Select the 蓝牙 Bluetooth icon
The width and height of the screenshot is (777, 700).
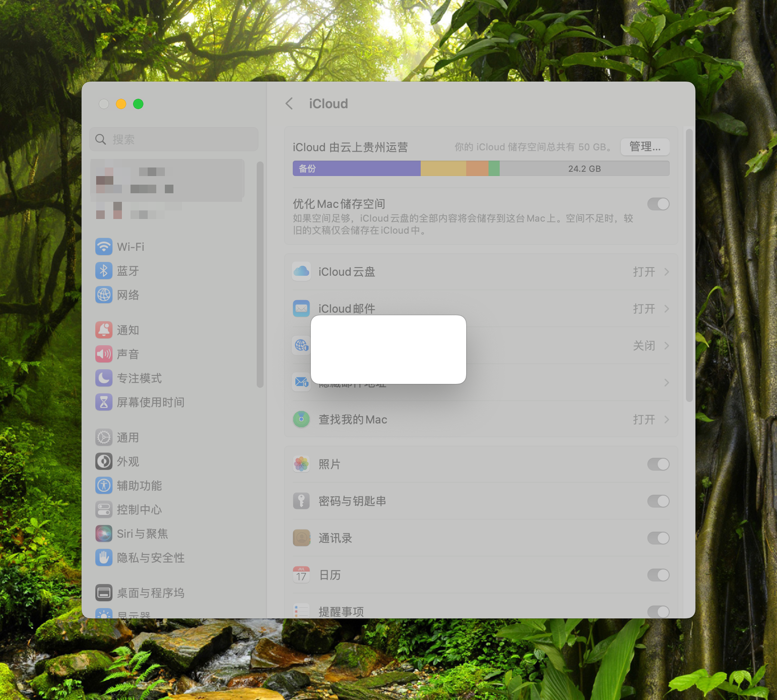(x=104, y=271)
